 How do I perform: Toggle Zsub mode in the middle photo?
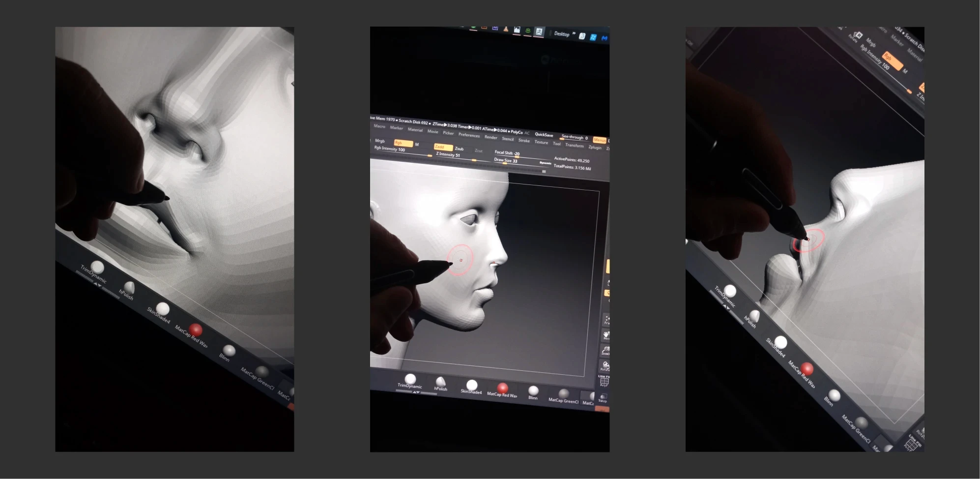tap(459, 149)
